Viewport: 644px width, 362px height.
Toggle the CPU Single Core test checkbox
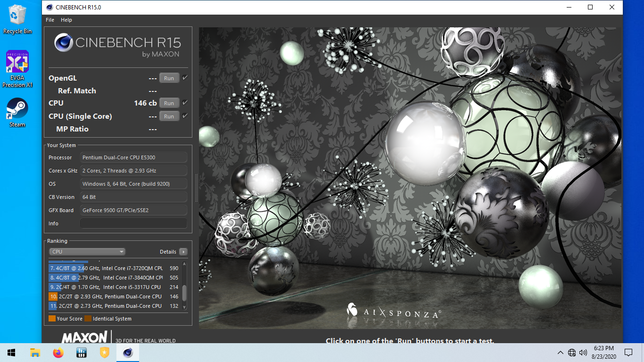(185, 115)
